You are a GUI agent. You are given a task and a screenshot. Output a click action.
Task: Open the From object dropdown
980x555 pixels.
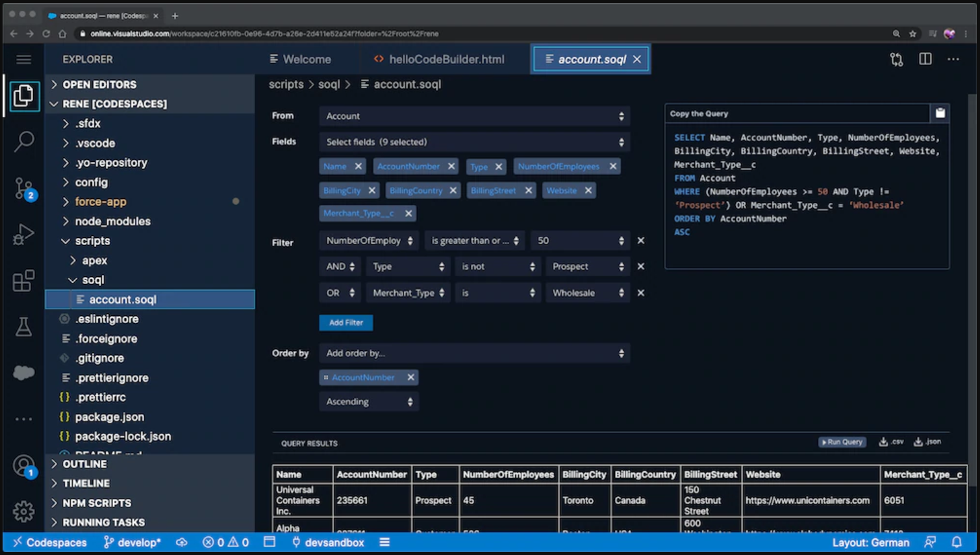[474, 116]
